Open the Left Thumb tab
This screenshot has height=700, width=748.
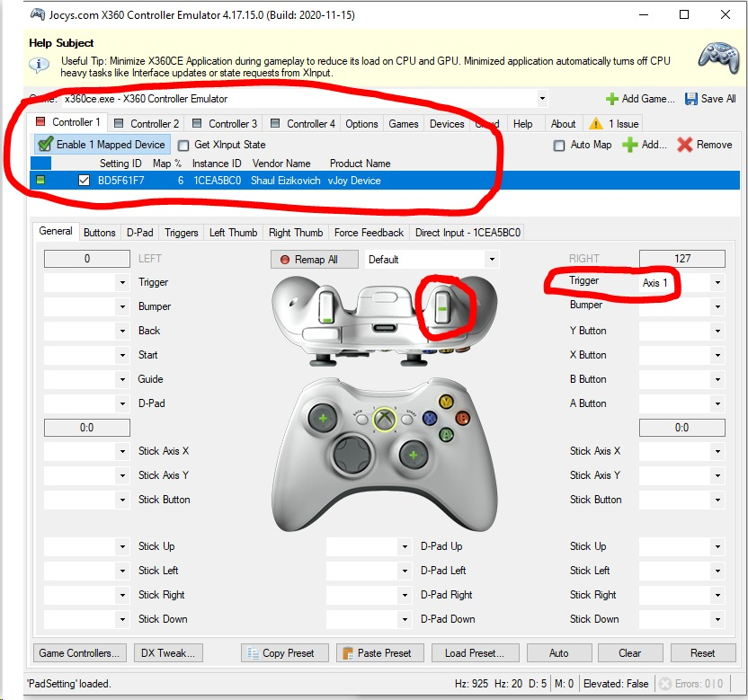(233, 232)
